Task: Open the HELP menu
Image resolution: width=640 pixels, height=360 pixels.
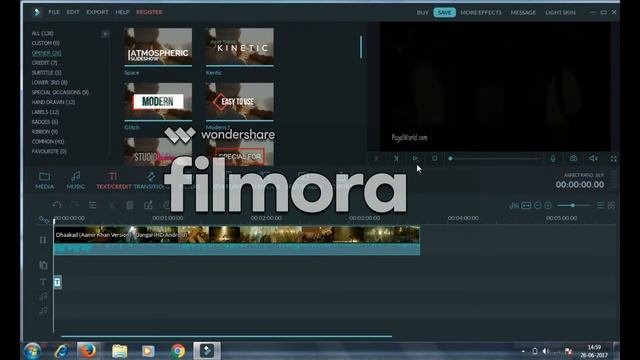Action: pos(122,12)
